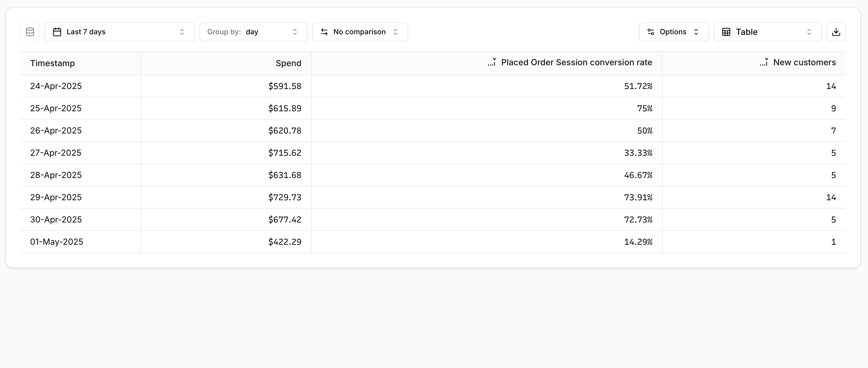Click the swap arrows comparison icon
Image resolution: width=868 pixels, height=368 pixels.
pos(324,32)
